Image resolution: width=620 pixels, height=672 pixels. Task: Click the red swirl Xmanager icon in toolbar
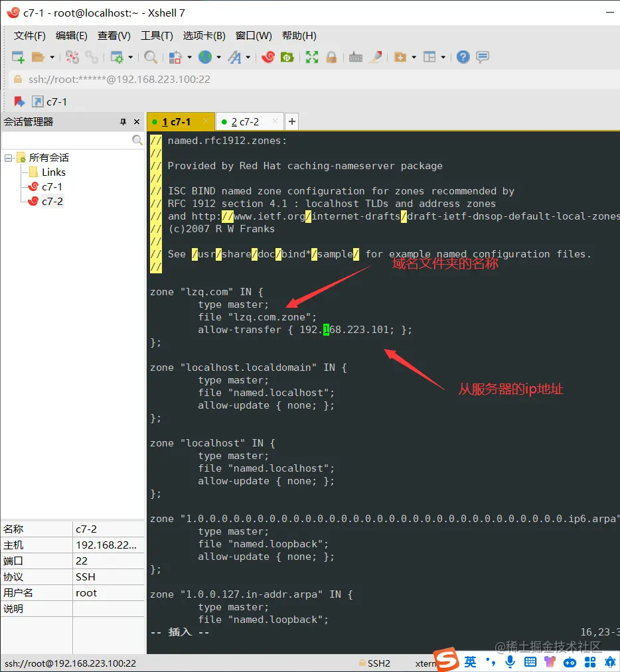click(x=268, y=57)
